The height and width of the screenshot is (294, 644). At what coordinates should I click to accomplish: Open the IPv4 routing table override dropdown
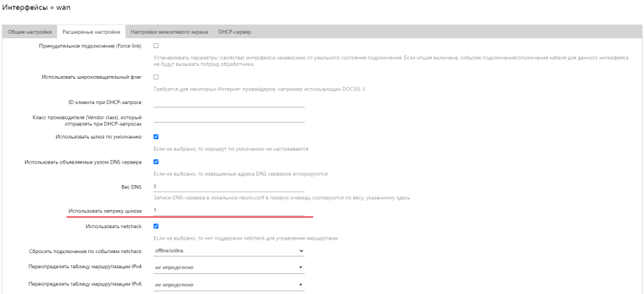point(229,267)
